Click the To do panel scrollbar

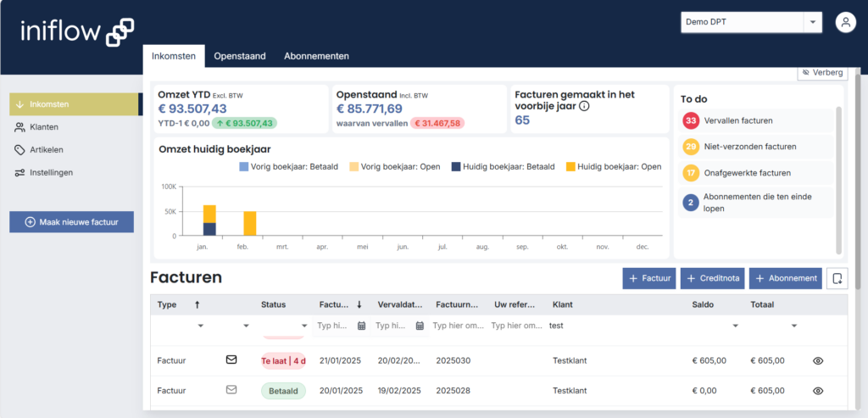click(838, 180)
